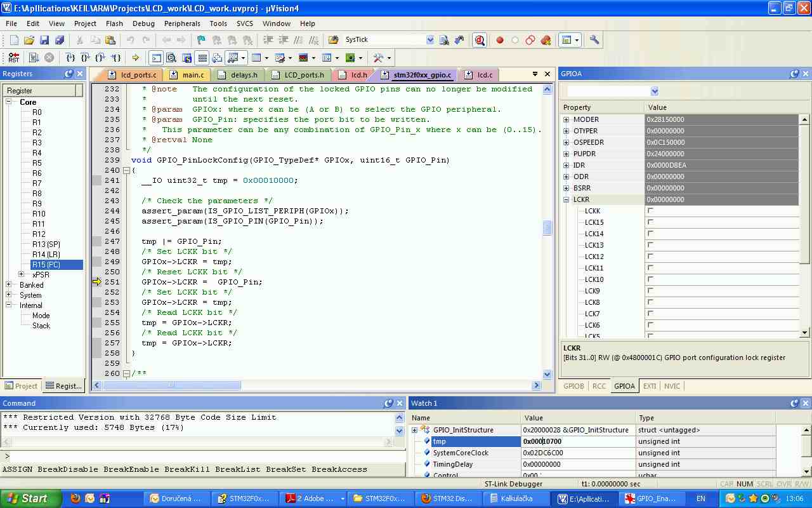This screenshot has width=812, height=508.
Task: Click the Step Into braces icon
Action: 70,58
